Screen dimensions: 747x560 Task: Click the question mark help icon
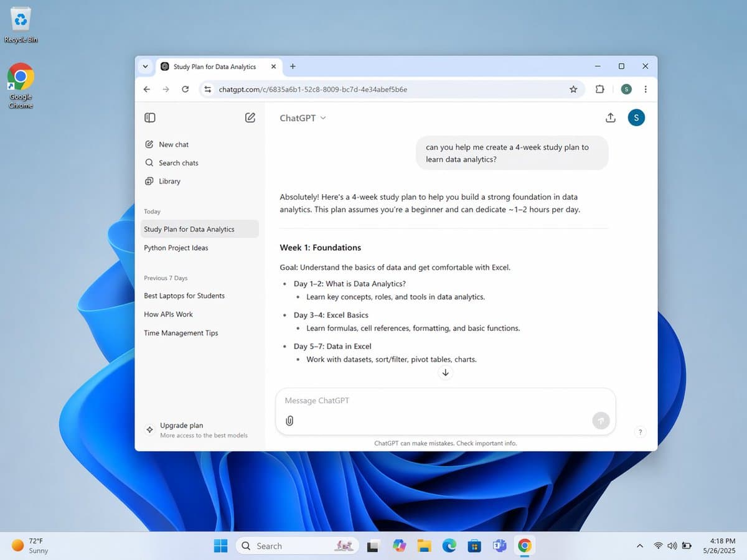tap(640, 432)
